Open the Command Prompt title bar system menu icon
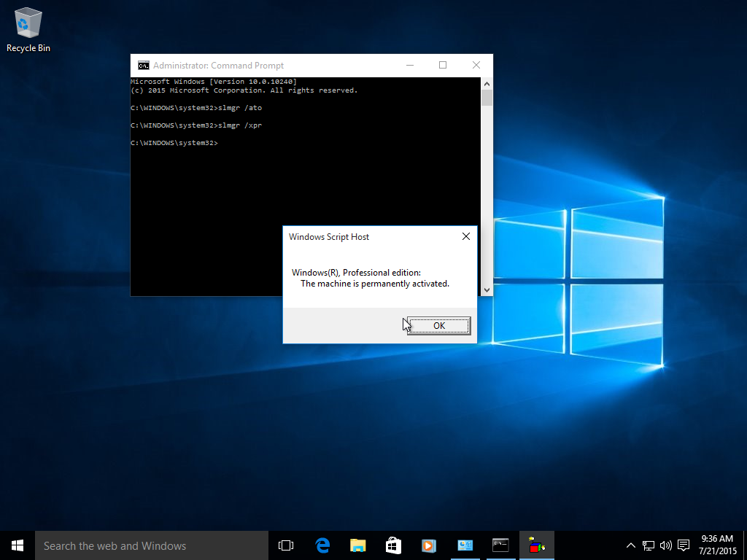 point(144,65)
